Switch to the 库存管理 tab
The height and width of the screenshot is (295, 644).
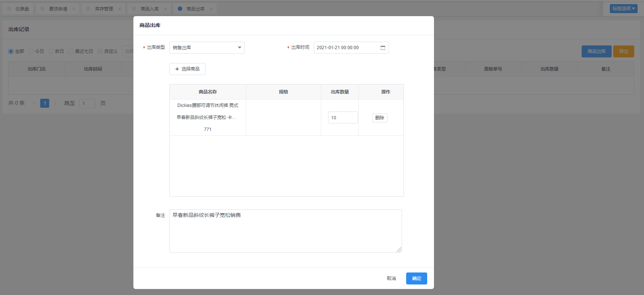[x=103, y=9]
